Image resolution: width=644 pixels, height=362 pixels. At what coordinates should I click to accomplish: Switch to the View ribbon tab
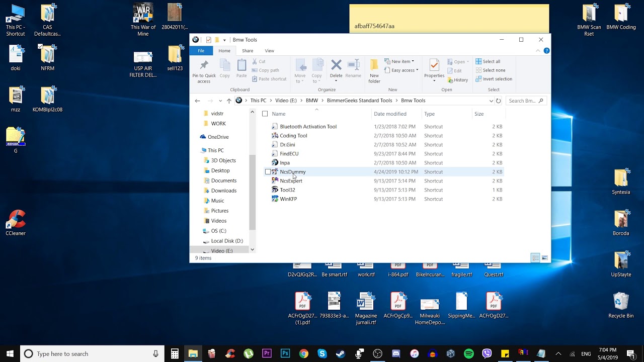click(x=269, y=51)
